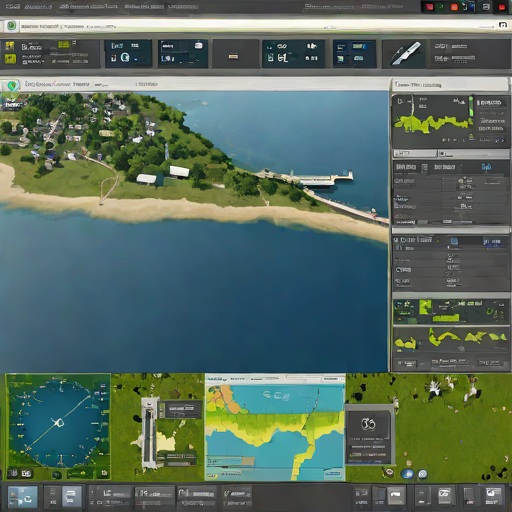Click the blue globe icon below the grass view
This screenshot has width=512, height=512.
(407, 473)
